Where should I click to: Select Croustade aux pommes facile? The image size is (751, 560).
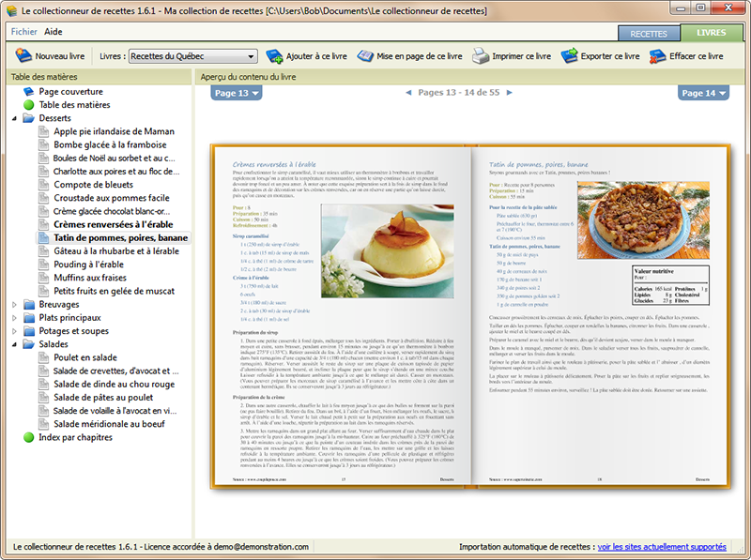click(x=112, y=198)
